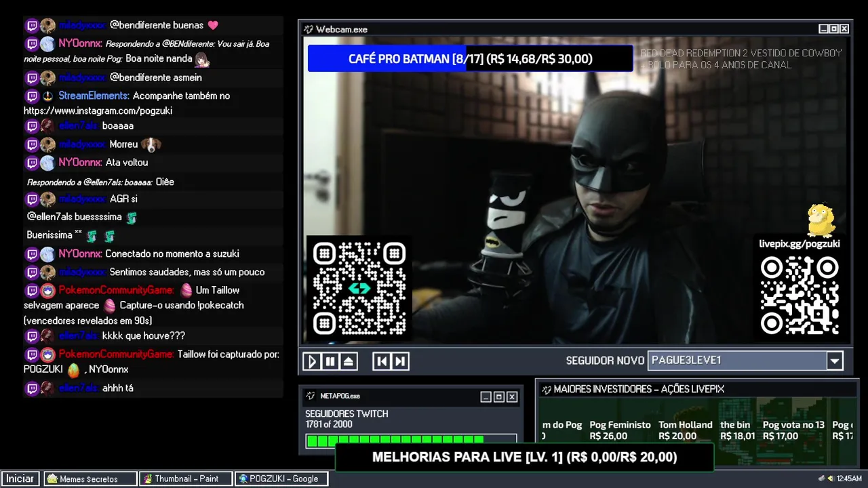Click NYOonnx username on 'Ata voltou' message
The height and width of the screenshot is (488, 868).
click(80, 163)
